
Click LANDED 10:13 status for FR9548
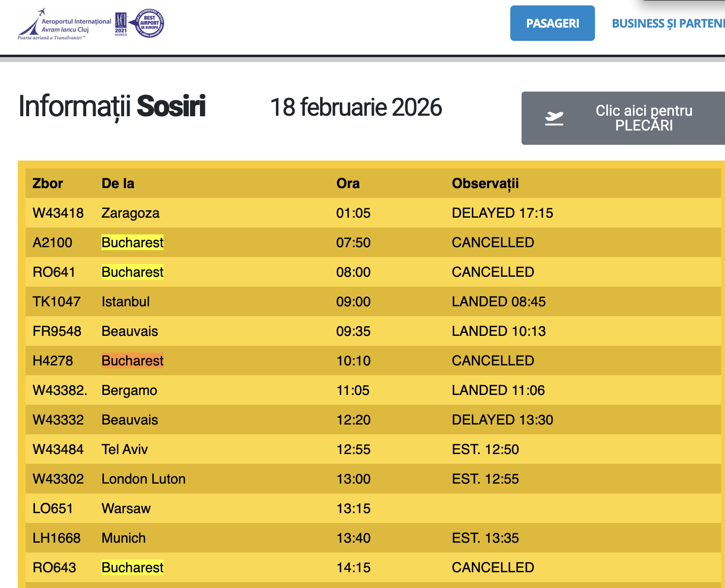(x=498, y=331)
